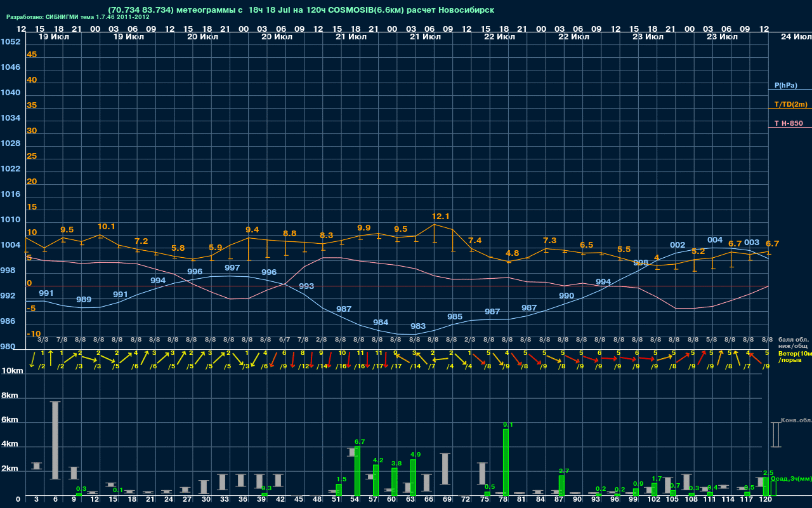The image size is (812, 508).
Task: Click the 1040 pressure axis label
Action: click(10, 93)
